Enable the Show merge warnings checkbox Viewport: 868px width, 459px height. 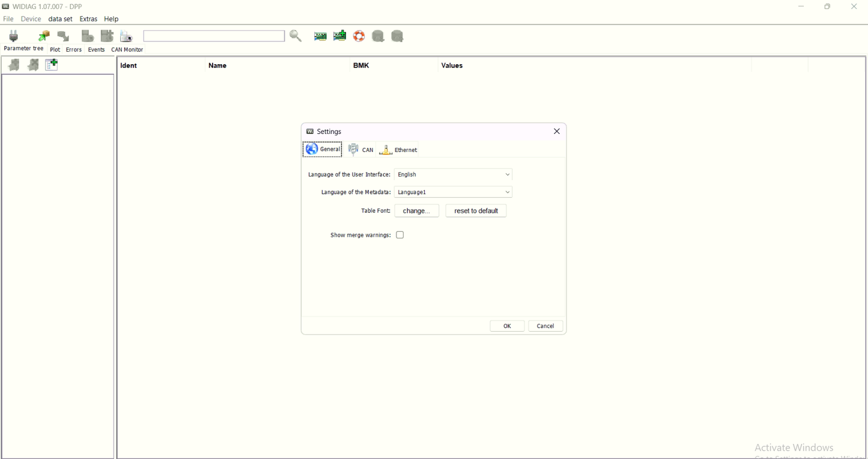click(400, 235)
